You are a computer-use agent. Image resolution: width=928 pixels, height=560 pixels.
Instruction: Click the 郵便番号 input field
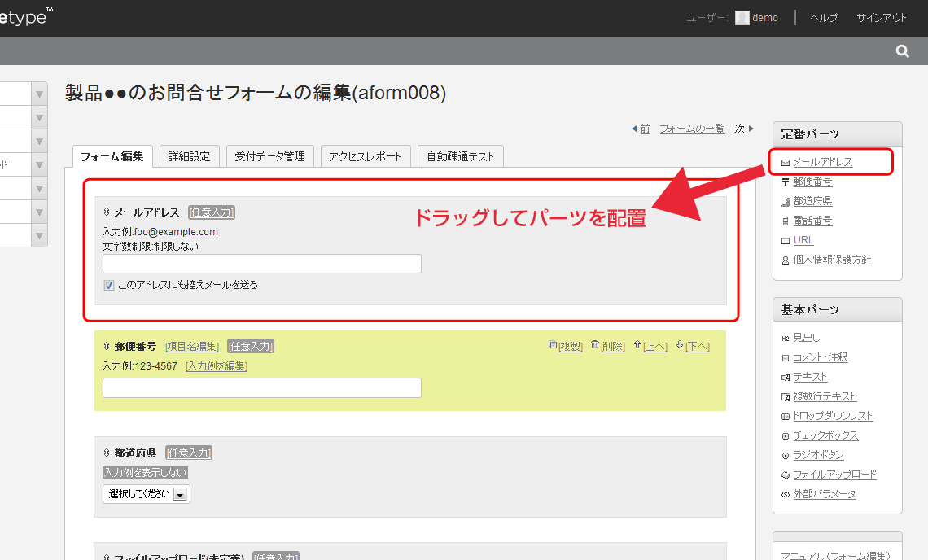click(x=261, y=387)
